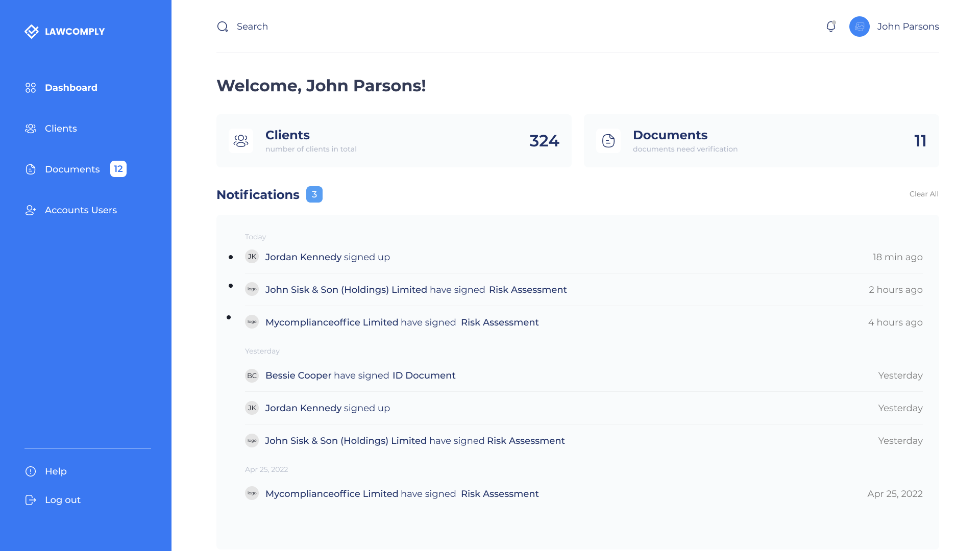
Task: Click Clear All notifications link
Action: [x=923, y=194]
